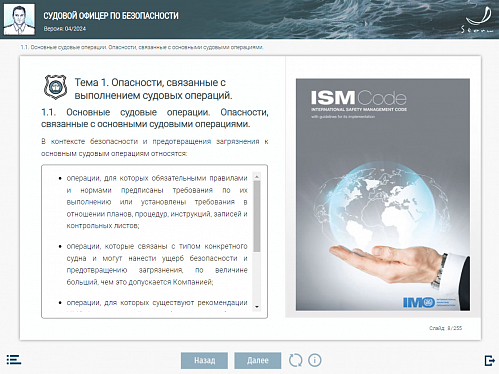This screenshot has width=499, height=374.
Task: Go to previous slide with Назад
Action: [204, 360]
